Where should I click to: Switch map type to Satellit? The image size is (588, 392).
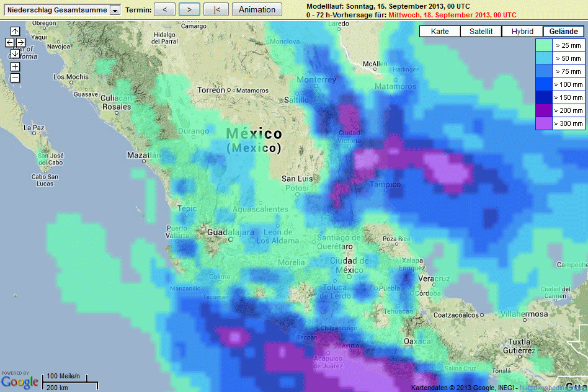click(481, 32)
